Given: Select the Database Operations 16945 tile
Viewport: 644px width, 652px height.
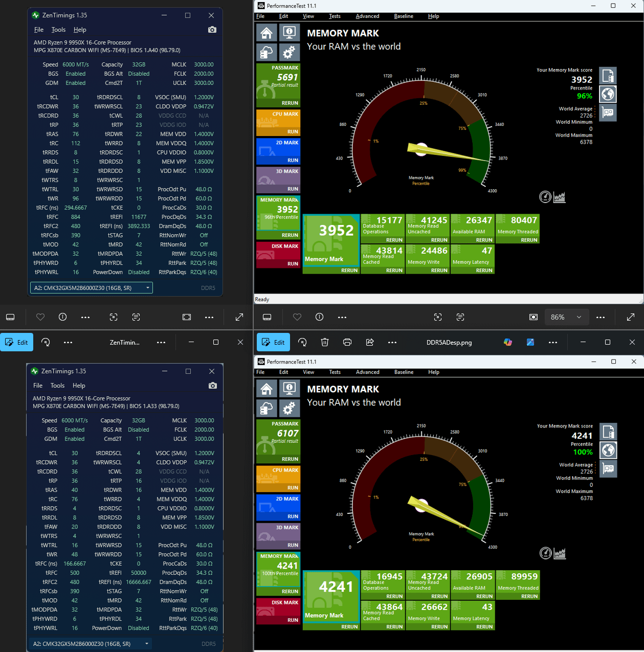Looking at the screenshot, I should 383,586.
